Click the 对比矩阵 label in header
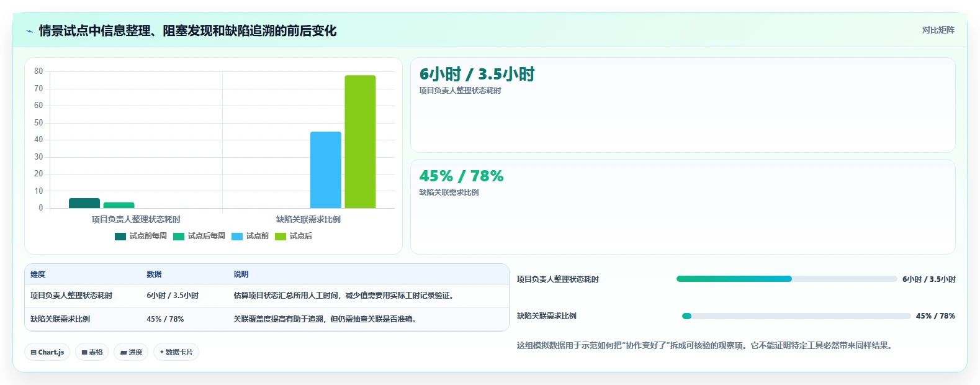This screenshot has width=980, height=385. [938, 30]
